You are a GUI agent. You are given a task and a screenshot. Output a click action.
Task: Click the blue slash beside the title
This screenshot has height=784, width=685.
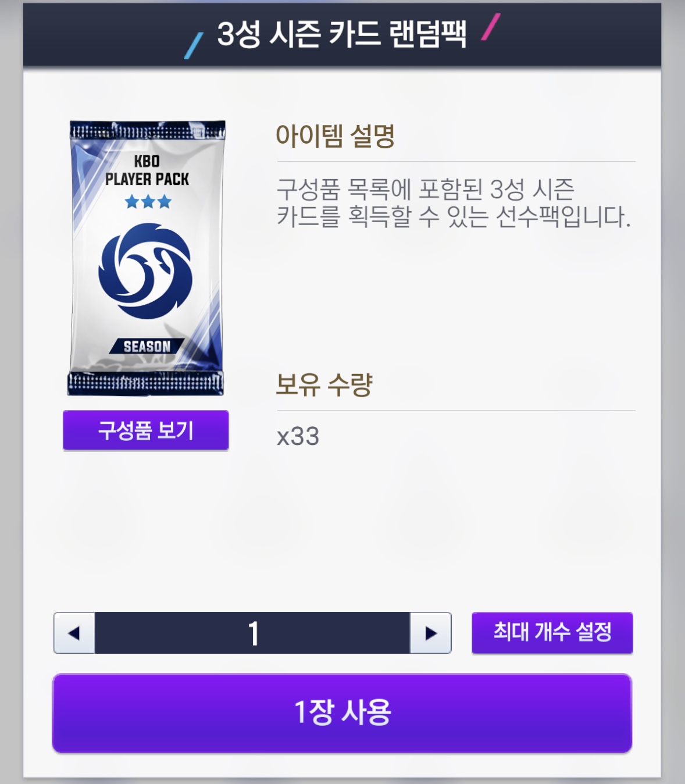[194, 45]
